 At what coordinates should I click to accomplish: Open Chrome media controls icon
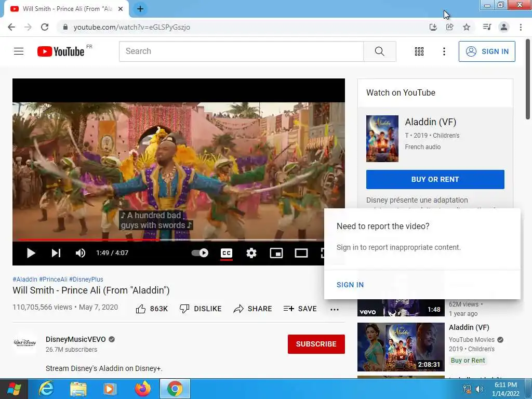487,27
